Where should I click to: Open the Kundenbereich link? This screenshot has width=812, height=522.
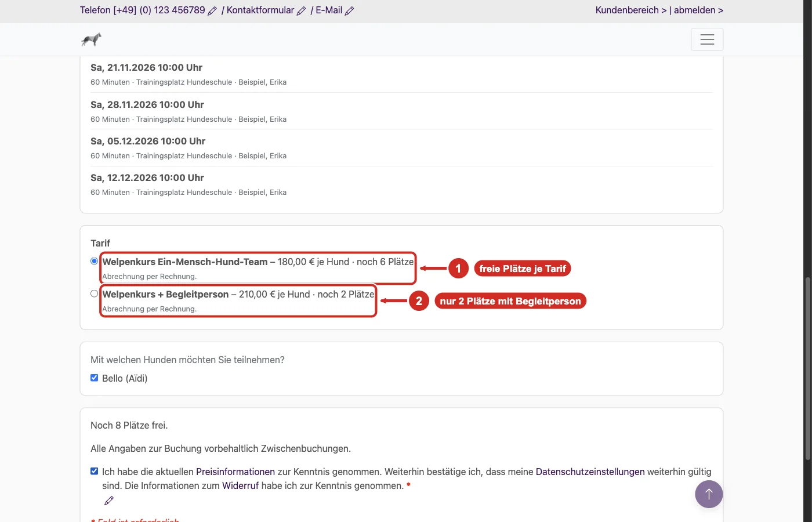click(631, 10)
